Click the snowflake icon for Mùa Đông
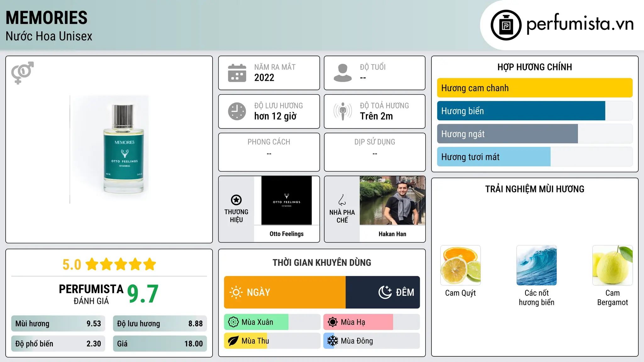 coord(333,341)
